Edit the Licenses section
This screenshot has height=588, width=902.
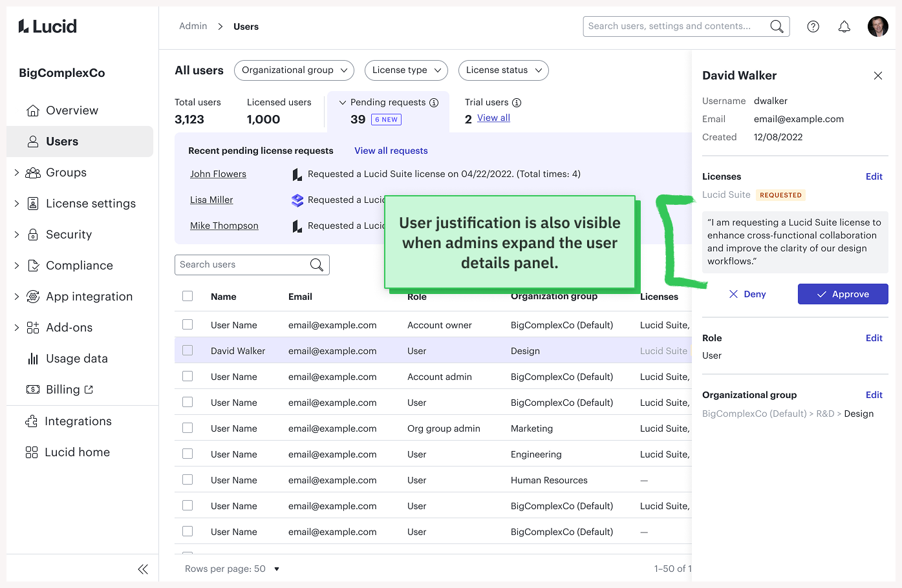pos(874,176)
